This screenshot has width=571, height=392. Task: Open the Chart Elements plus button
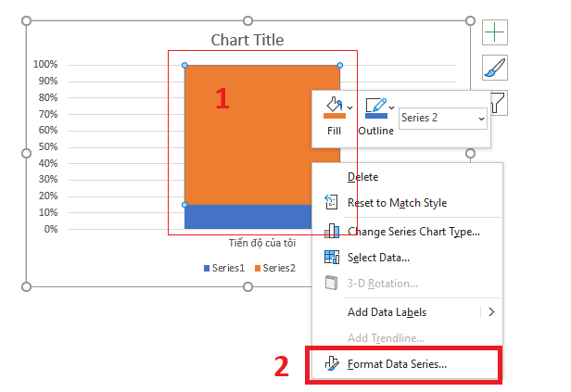(495, 32)
